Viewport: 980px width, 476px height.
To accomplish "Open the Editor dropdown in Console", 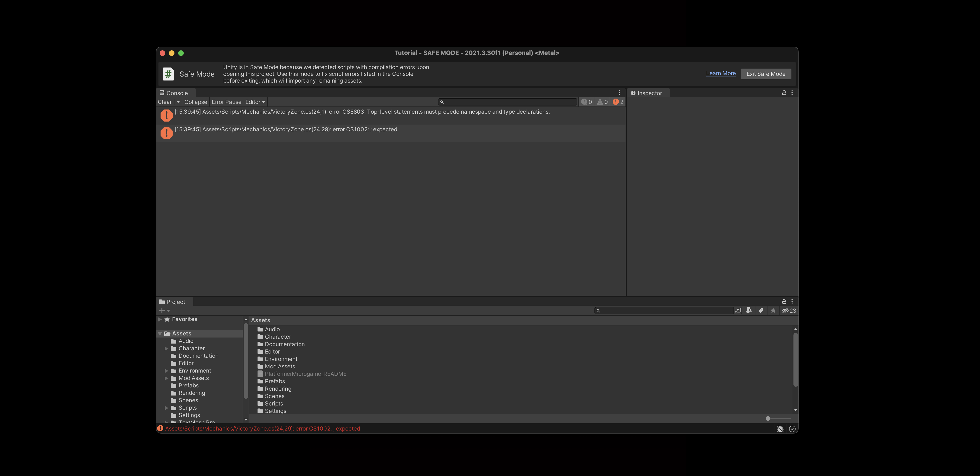I will coord(255,102).
